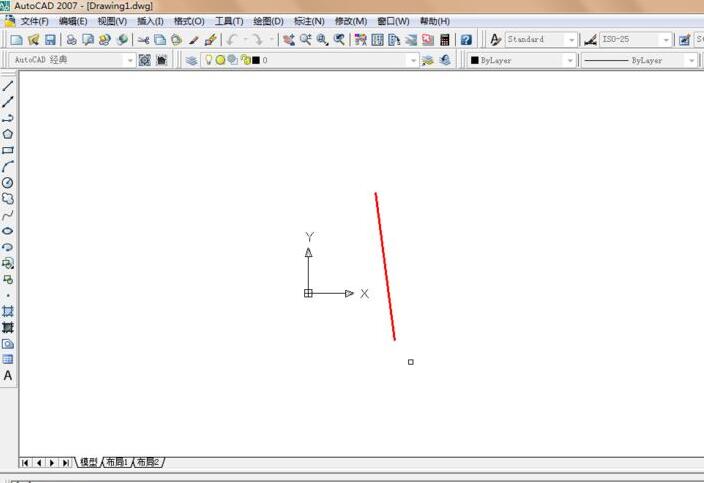
Task: Open the 绘图(D) menu
Action: (x=268, y=21)
